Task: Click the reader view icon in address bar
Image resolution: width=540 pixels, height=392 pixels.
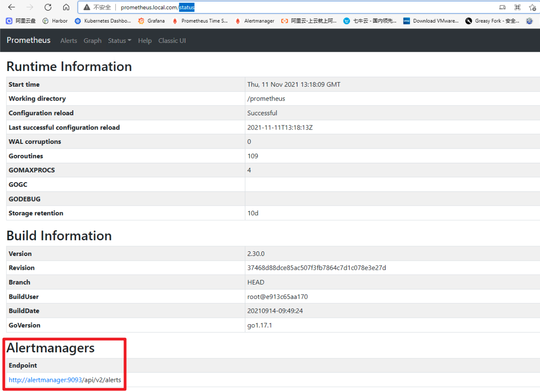Action: [503, 7]
